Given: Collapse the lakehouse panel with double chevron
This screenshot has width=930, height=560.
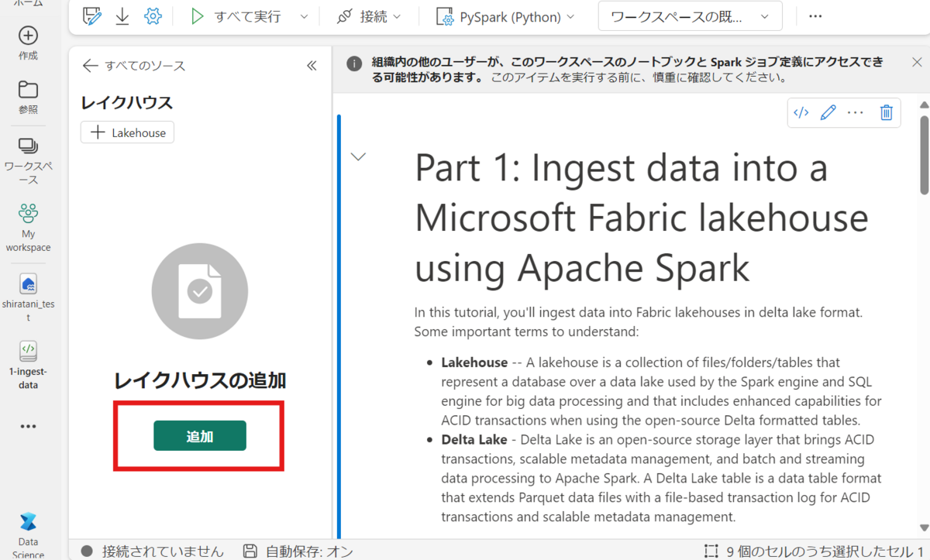Looking at the screenshot, I should 312,66.
